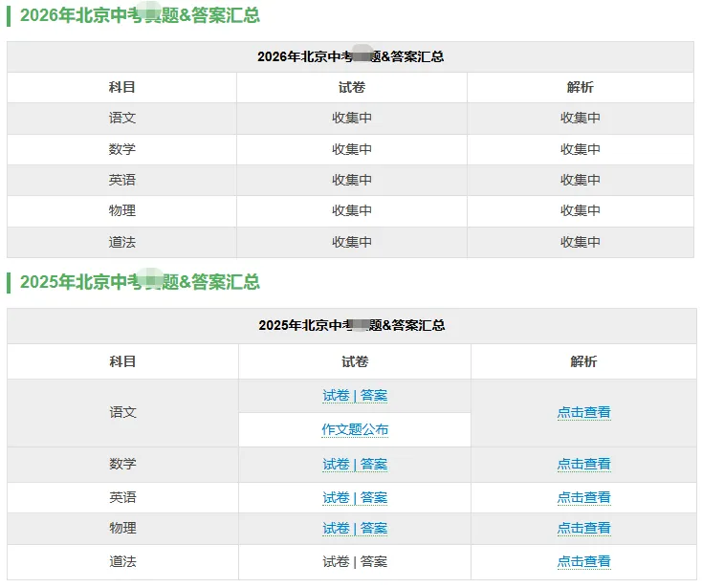Click 收集中 in 2026 道法 试卷 column
This screenshot has height=588, width=702.
[x=352, y=242]
